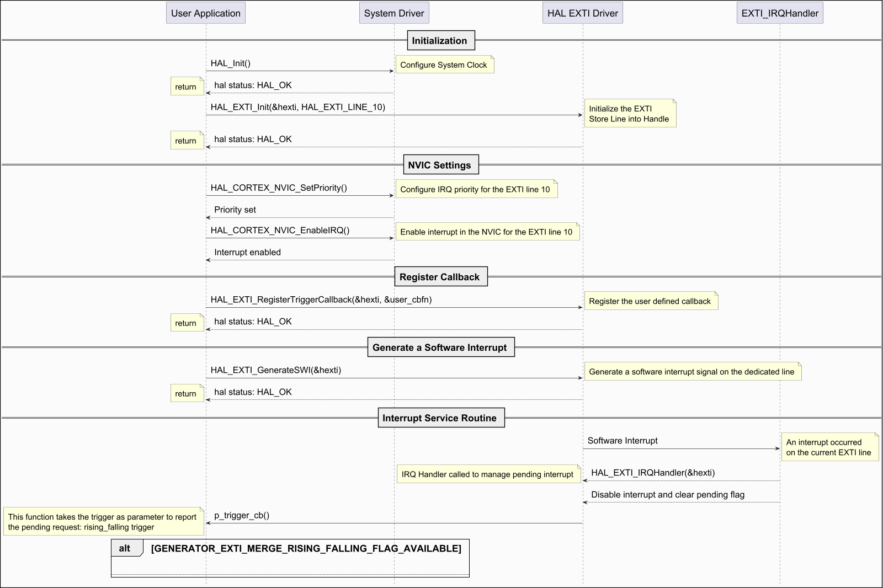
Task: Click the Register the user defined callback note
Action: click(651, 301)
